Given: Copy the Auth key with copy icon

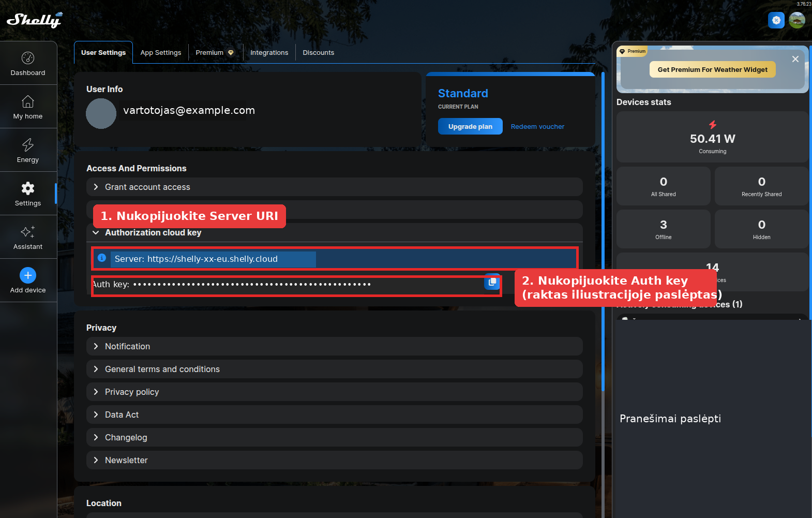Looking at the screenshot, I should pyautogui.click(x=492, y=282).
